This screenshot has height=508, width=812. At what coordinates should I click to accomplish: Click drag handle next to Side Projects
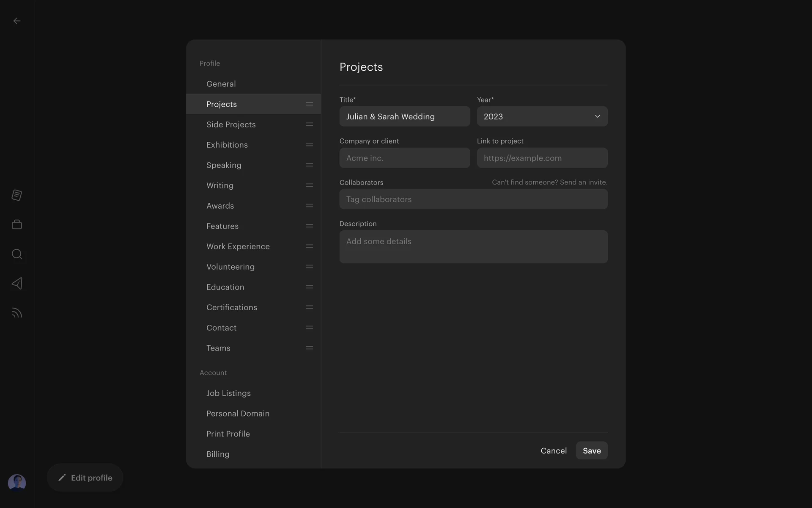pos(309,124)
